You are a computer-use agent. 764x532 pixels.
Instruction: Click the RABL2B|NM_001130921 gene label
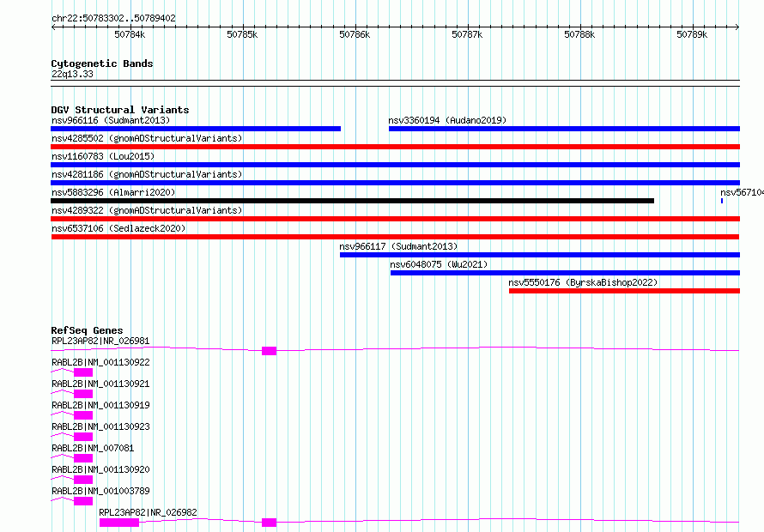click(x=100, y=384)
